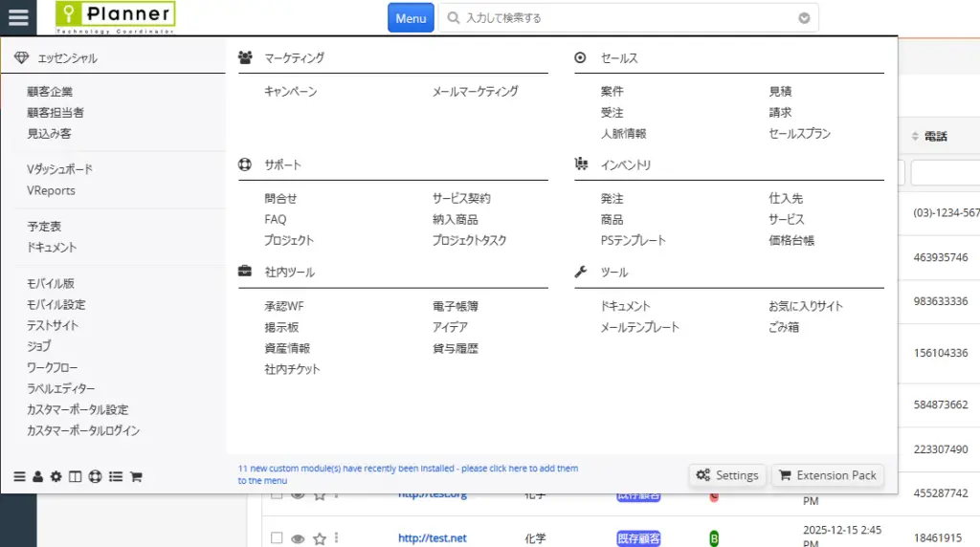This screenshot has height=547, width=980.
Task: Open キャンペーン under マーケティング
Action: [290, 92]
